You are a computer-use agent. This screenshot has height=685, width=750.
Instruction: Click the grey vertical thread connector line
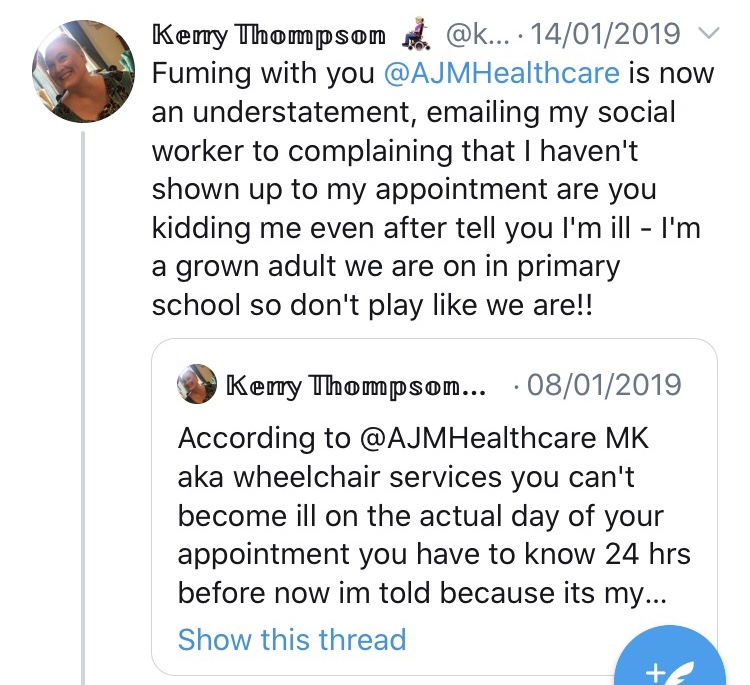click(84, 400)
